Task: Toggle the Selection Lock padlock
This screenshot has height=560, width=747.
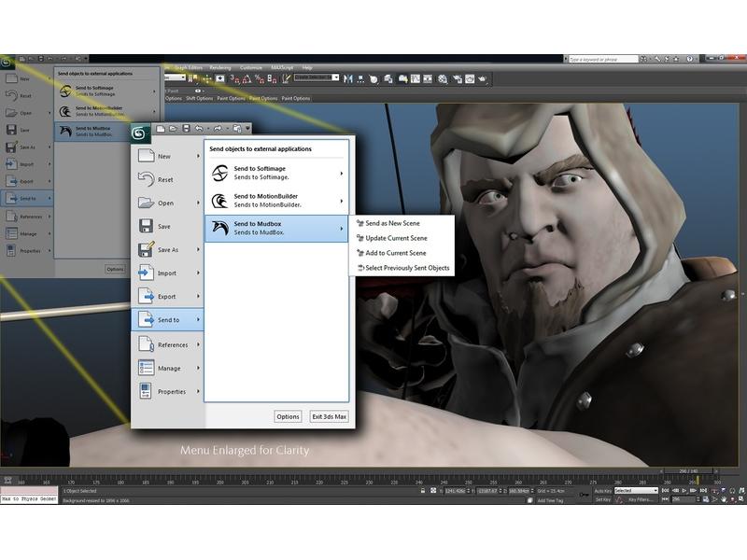Action: (423, 491)
